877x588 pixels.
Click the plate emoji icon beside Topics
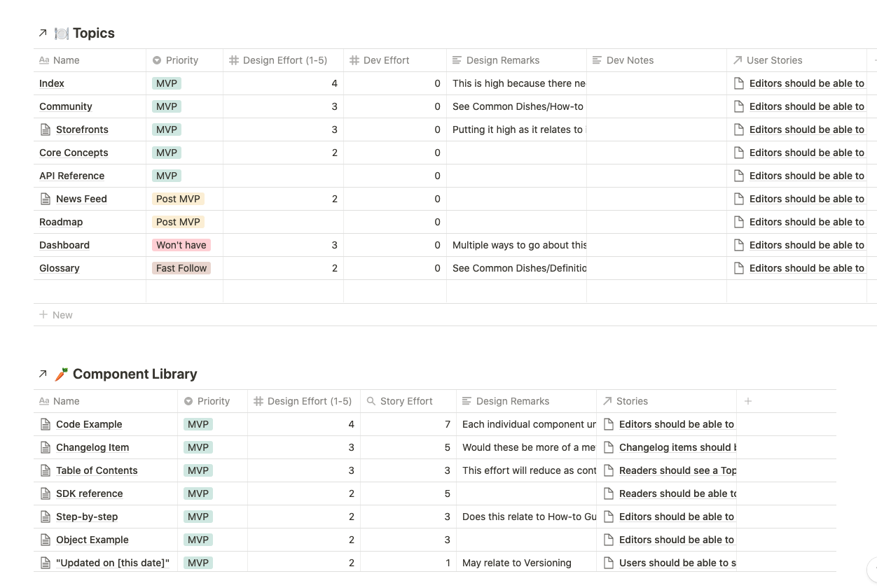point(61,33)
